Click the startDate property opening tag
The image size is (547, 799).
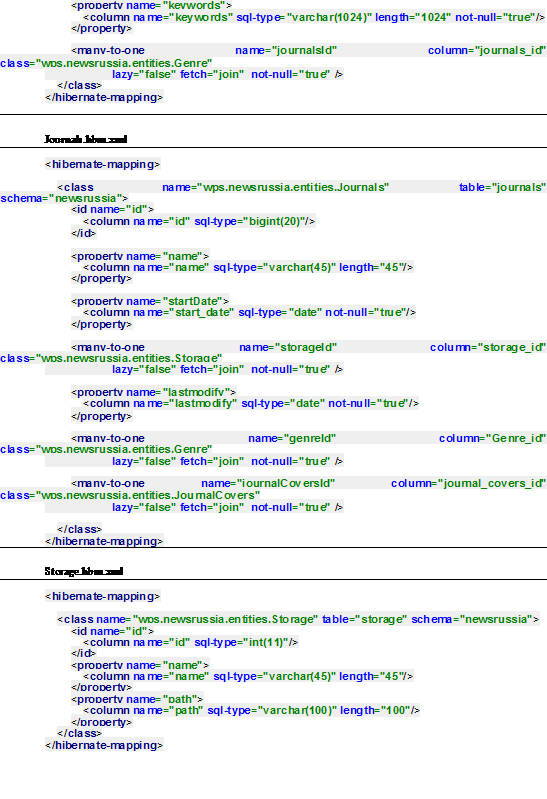(x=150, y=301)
